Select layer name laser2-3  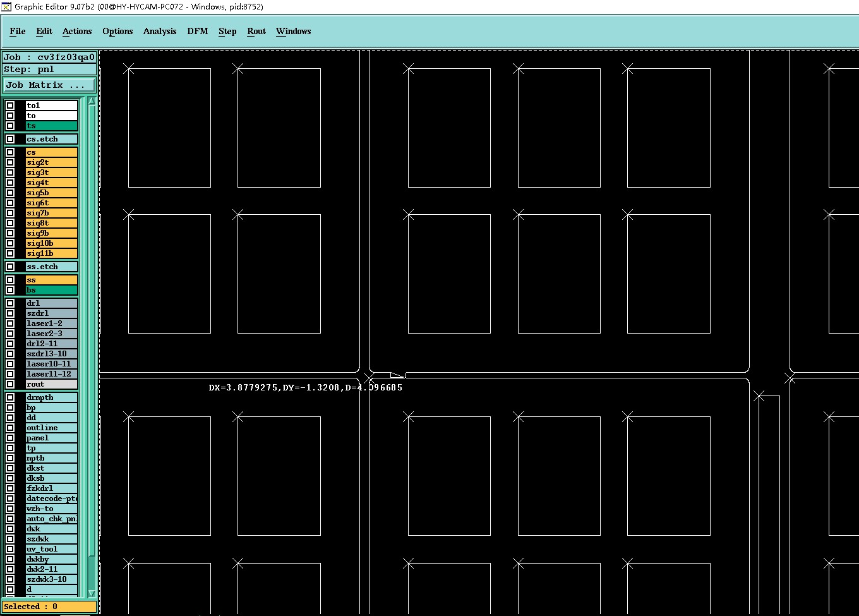tap(52, 334)
